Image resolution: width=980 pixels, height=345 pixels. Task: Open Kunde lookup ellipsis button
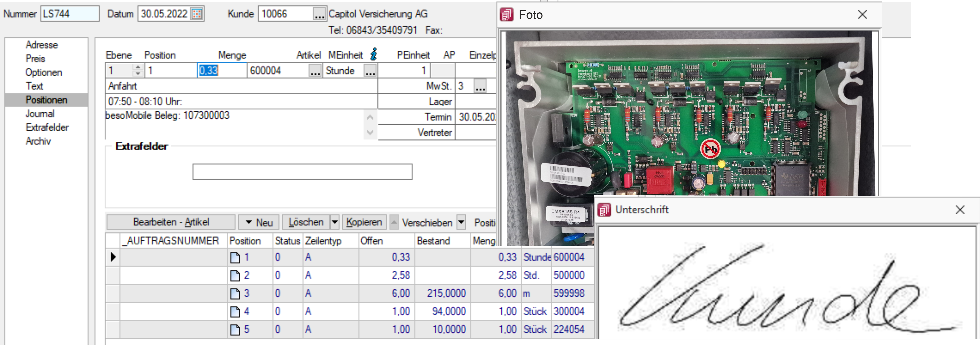(x=319, y=15)
